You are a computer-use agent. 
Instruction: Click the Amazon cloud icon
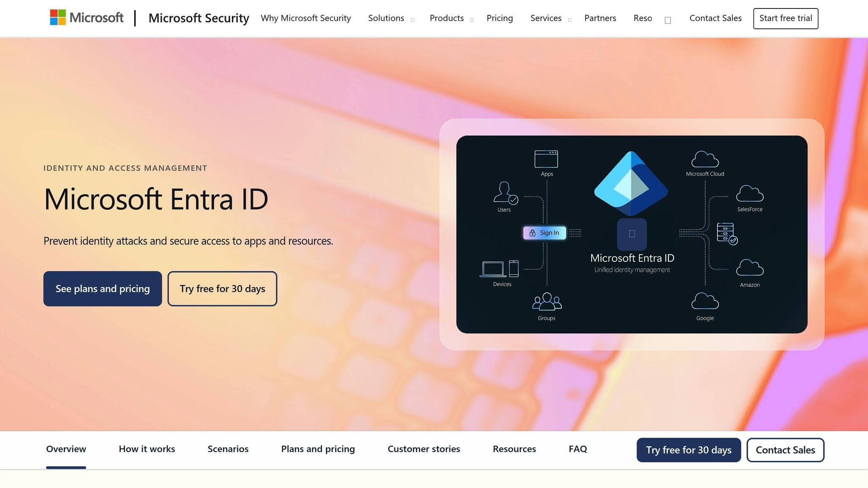tap(749, 268)
